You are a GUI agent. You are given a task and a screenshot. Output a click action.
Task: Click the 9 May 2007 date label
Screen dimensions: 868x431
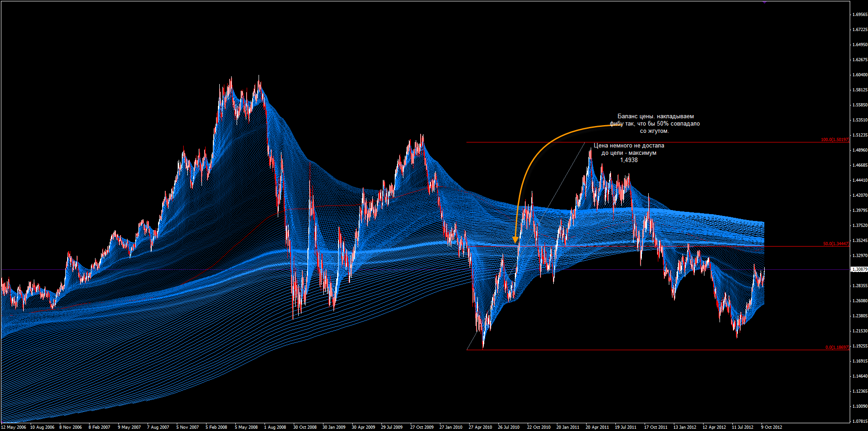point(129,427)
